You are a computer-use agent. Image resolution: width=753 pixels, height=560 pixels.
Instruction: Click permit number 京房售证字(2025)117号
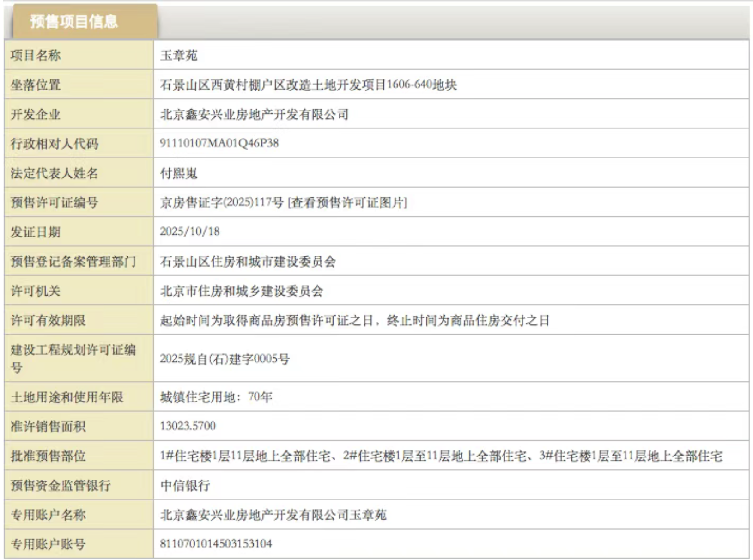pyautogui.click(x=221, y=202)
